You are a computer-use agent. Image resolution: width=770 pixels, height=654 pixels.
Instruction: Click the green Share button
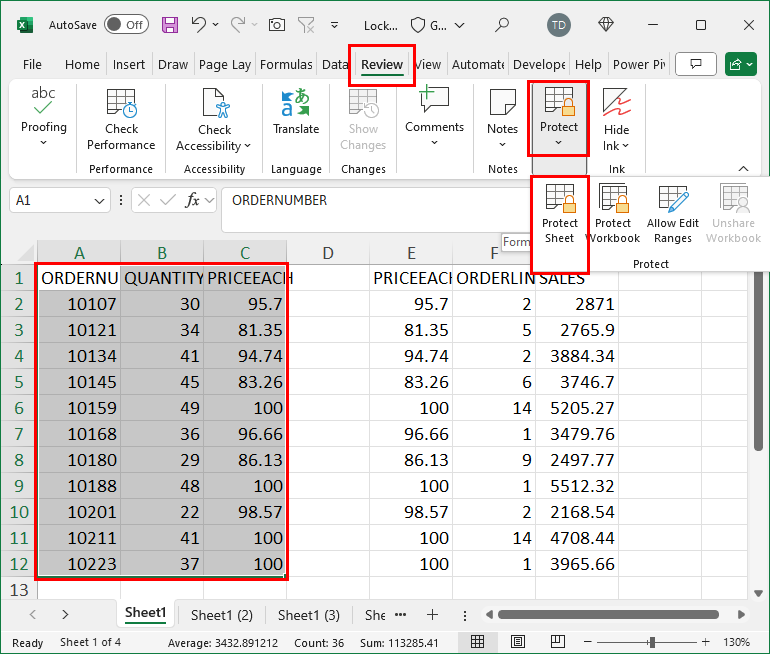click(741, 64)
